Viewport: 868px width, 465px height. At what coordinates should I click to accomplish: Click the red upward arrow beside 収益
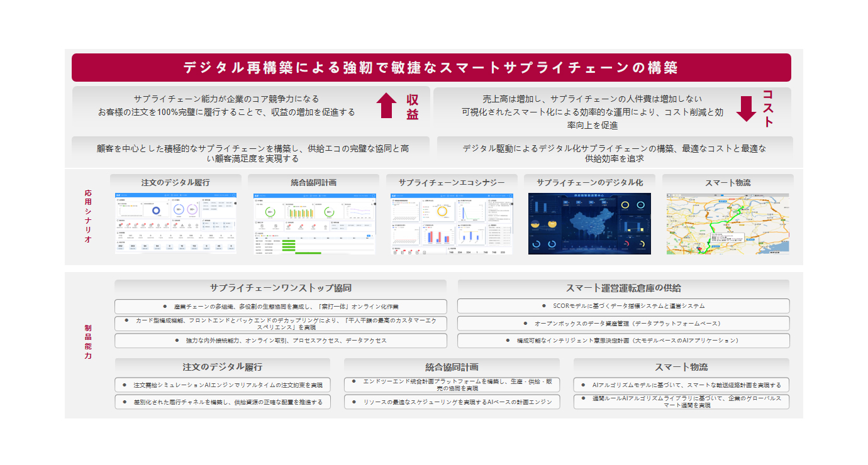click(387, 106)
